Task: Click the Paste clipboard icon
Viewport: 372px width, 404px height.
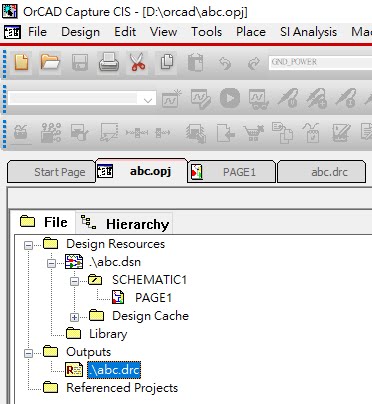Action: (x=195, y=62)
